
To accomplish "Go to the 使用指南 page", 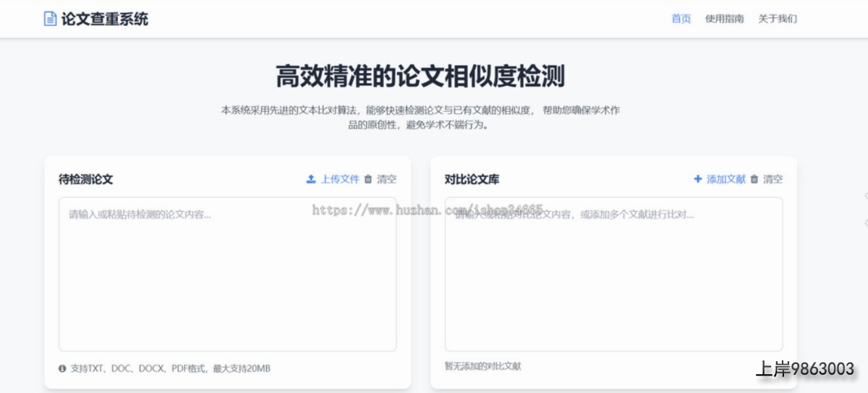I will (724, 19).
